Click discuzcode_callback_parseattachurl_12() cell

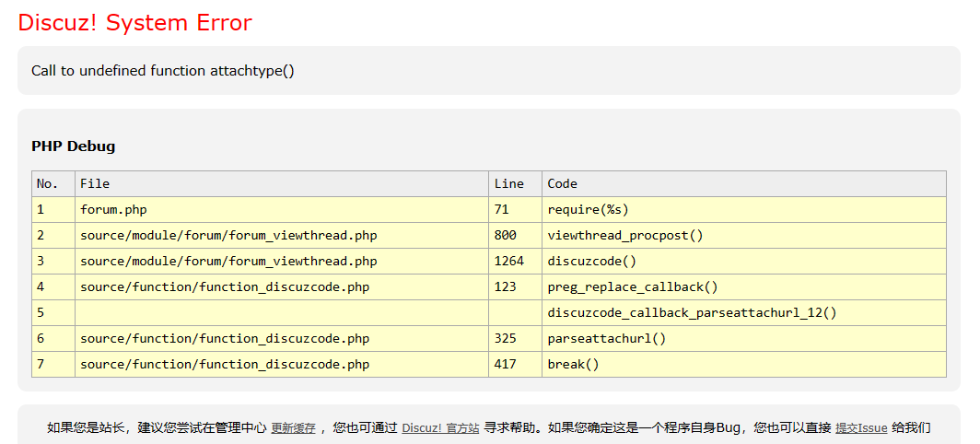691,313
